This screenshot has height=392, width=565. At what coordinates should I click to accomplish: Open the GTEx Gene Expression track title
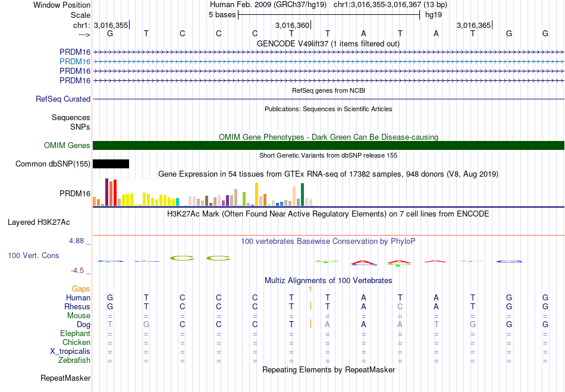tap(328, 174)
